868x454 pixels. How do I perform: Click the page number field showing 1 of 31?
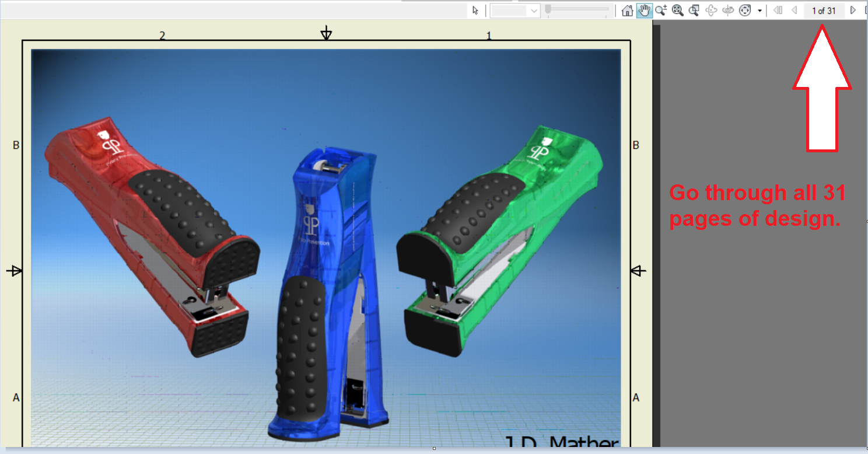[824, 10]
